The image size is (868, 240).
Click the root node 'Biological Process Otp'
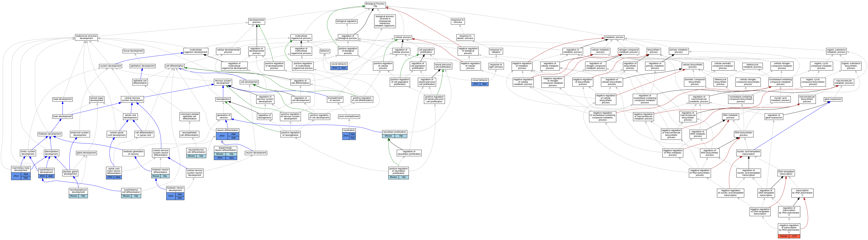pos(375,5)
